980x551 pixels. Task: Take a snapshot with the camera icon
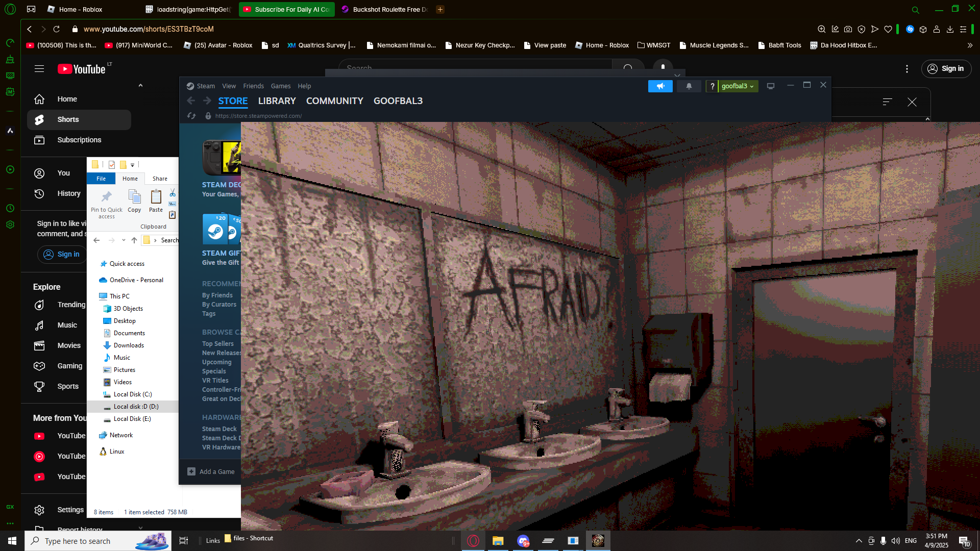[848, 29]
